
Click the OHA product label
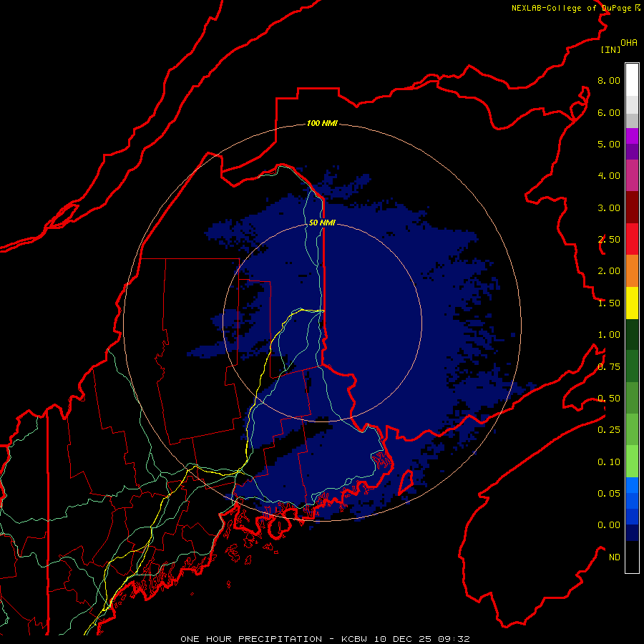(x=629, y=43)
